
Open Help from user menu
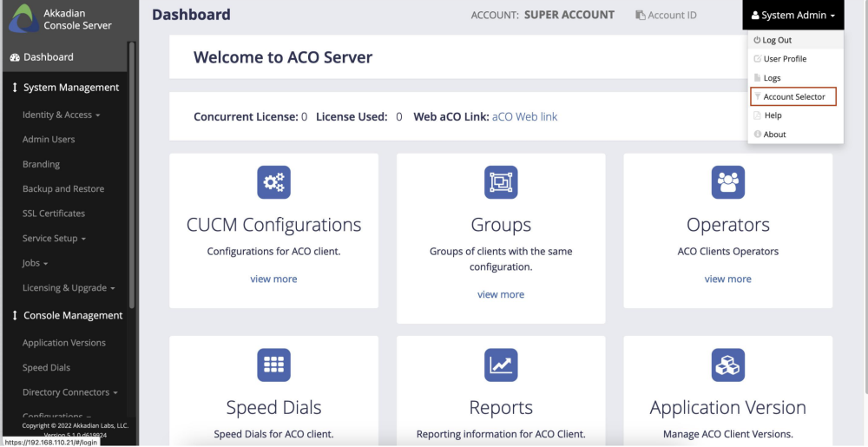(x=795, y=115)
